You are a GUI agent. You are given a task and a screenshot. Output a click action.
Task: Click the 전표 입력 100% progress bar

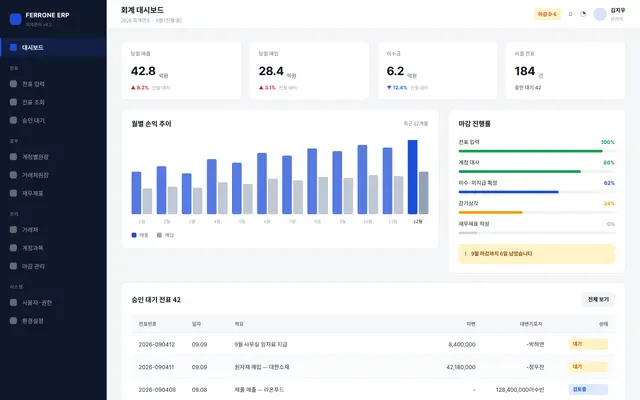tap(537, 151)
